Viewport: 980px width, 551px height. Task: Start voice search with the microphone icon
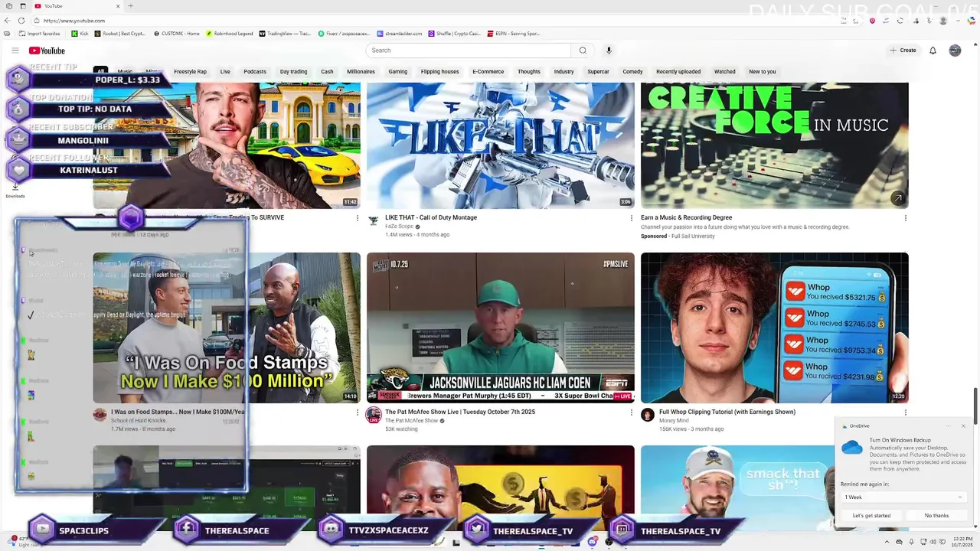(x=609, y=51)
